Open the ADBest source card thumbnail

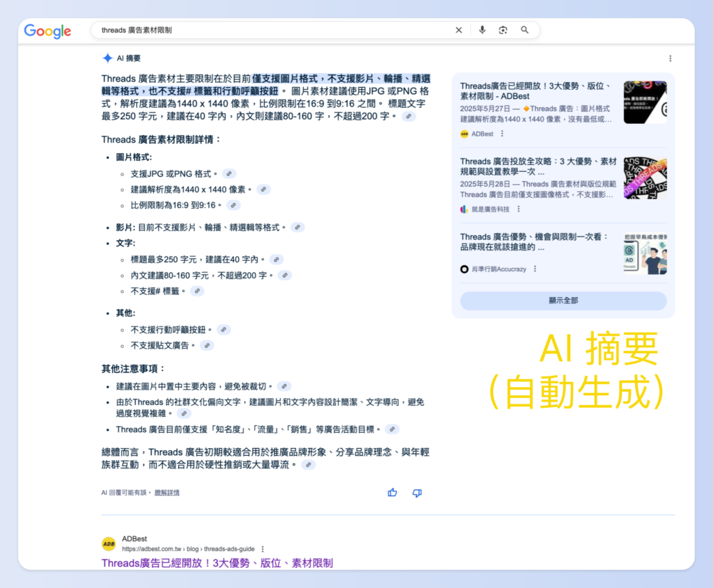(645, 102)
